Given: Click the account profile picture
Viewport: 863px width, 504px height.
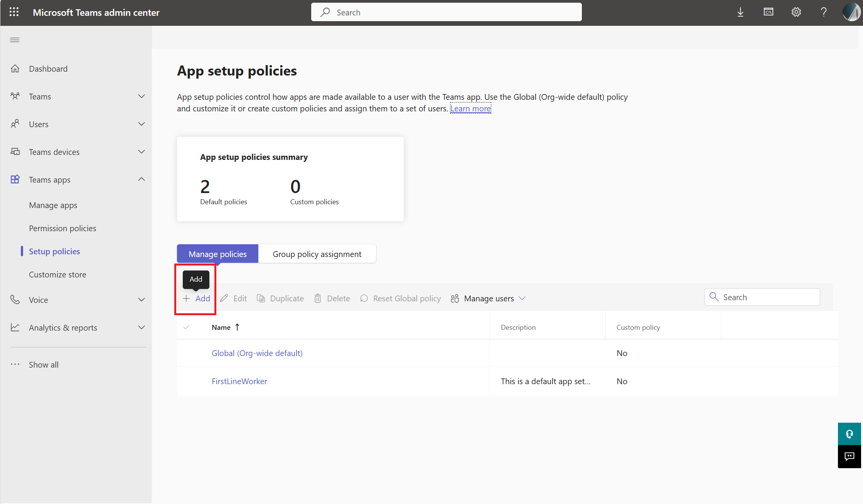Looking at the screenshot, I should pyautogui.click(x=851, y=12).
